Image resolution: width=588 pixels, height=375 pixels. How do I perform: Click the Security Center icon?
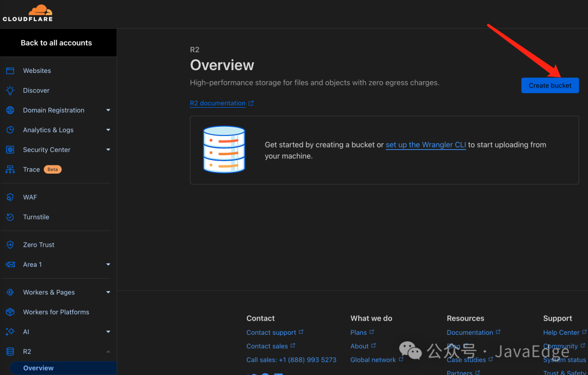click(10, 150)
